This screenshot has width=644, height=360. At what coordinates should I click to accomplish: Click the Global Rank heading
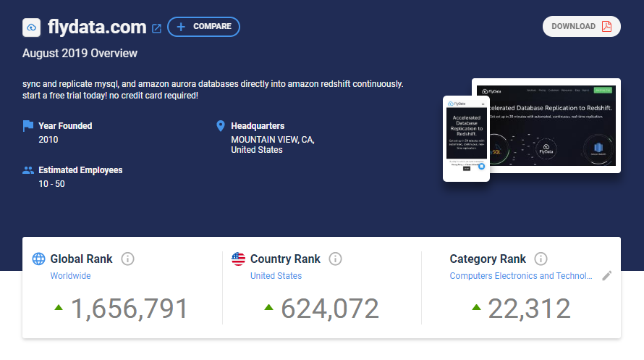tap(81, 259)
